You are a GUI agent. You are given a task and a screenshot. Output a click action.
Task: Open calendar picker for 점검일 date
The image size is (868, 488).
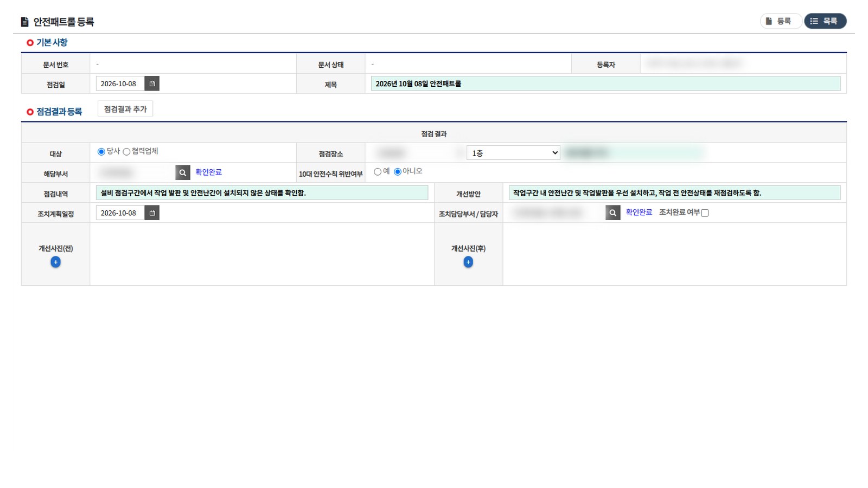click(x=152, y=84)
